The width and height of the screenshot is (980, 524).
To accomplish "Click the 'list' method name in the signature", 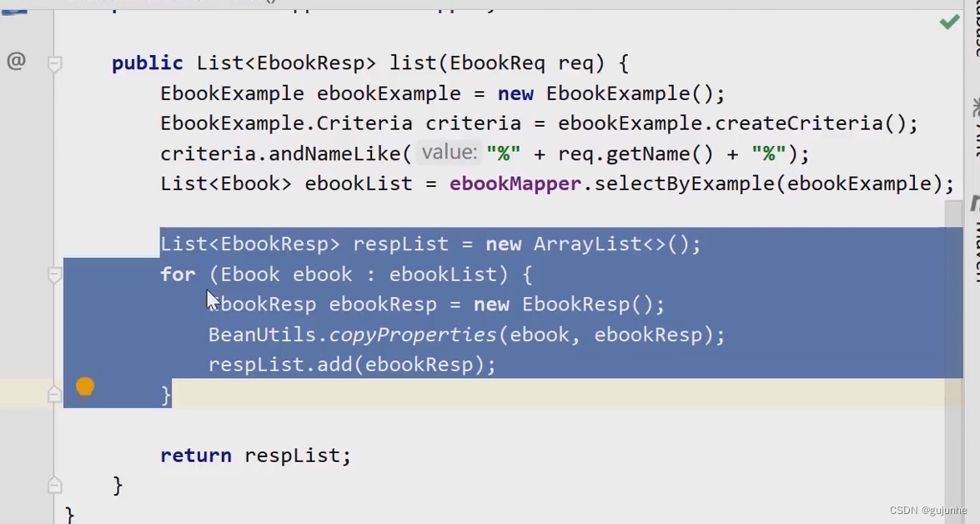I will pyautogui.click(x=413, y=63).
